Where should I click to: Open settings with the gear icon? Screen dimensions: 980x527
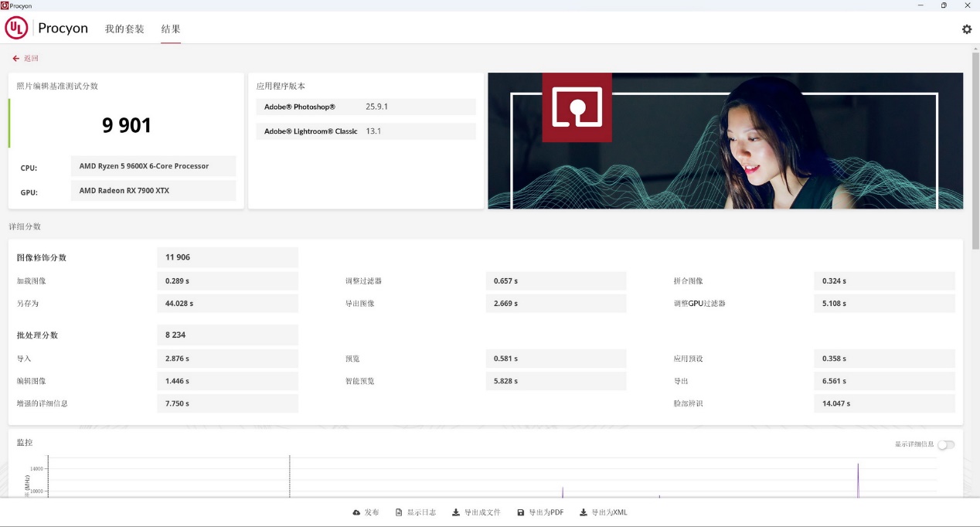coord(966,29)
